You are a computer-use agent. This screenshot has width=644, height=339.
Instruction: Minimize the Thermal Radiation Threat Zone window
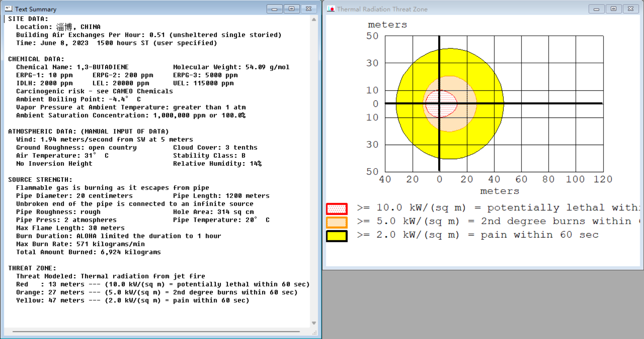pos(597,9)
